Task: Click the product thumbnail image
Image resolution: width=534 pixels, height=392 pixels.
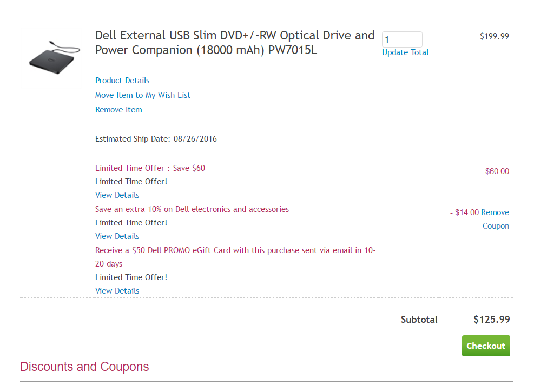Action: [x=54, y=56]
